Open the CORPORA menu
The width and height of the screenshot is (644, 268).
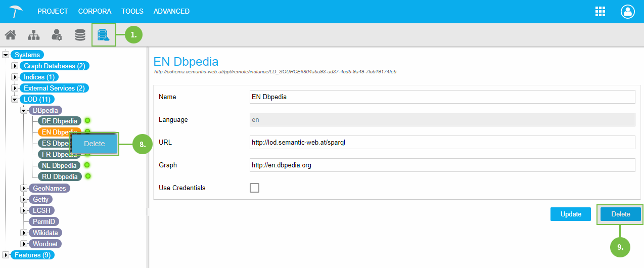(95, 11)
